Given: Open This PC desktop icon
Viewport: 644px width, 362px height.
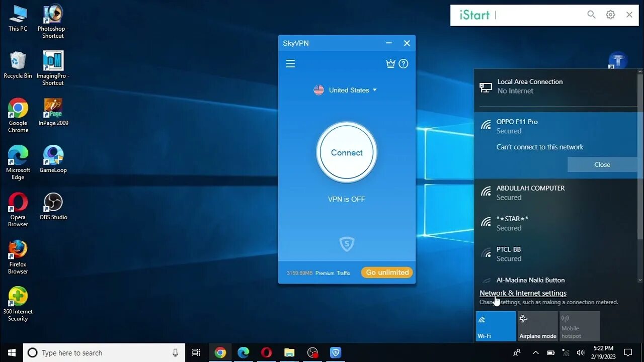Looking at the screenshot, I should 18,18.
